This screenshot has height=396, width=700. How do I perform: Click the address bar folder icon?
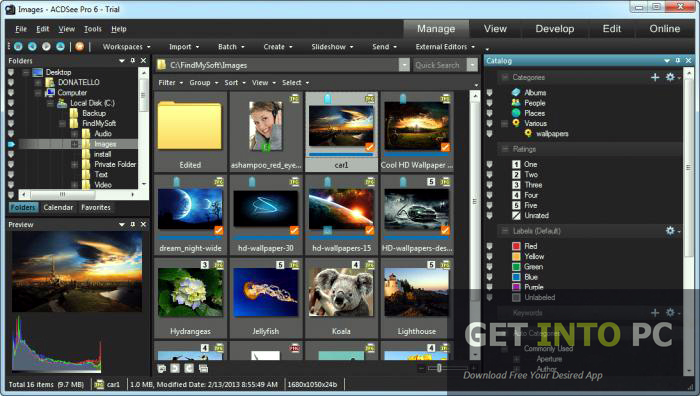pyautogui.click(x=162, y=65)
